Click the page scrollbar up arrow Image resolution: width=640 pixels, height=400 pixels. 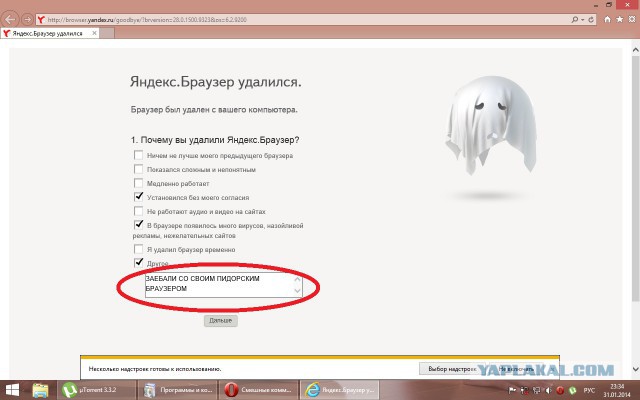pos(636,50)
